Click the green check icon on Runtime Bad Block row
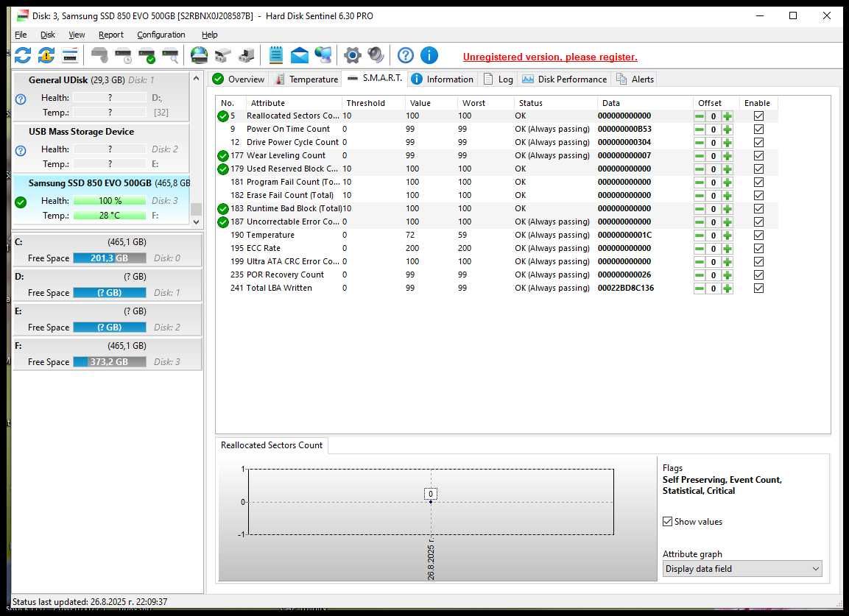The height and width of the screenshot is (616, 849). [222, 209]
